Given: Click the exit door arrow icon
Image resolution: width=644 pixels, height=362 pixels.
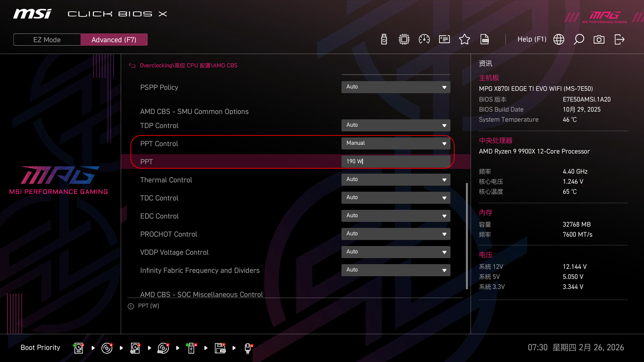Looking at the screenshot, I should tap(619, 40).
